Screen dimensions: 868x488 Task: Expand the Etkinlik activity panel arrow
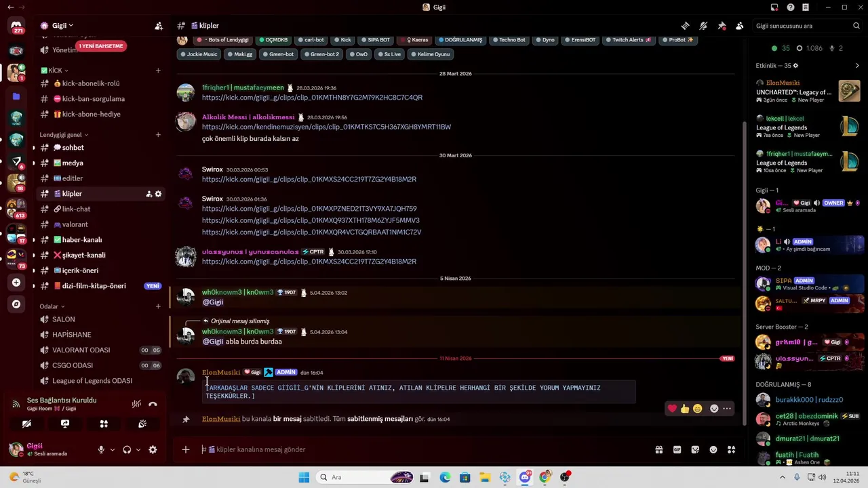coord(857,66)
